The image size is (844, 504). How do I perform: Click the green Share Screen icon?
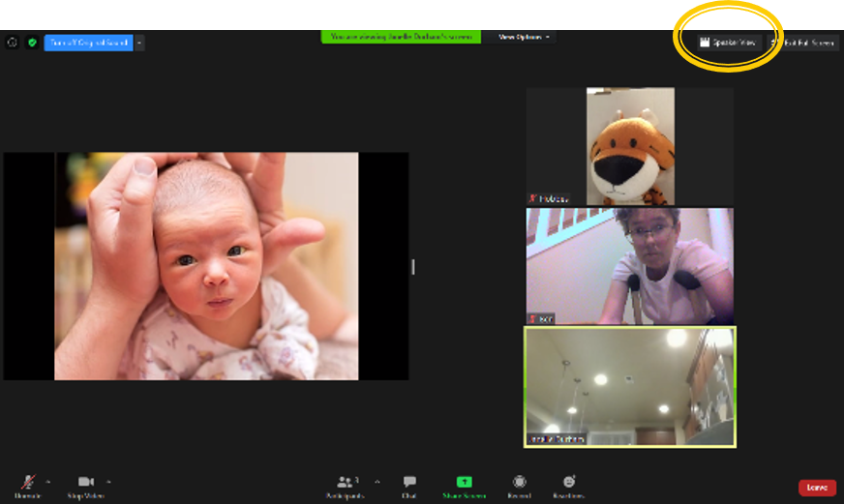tap(464, 482)
